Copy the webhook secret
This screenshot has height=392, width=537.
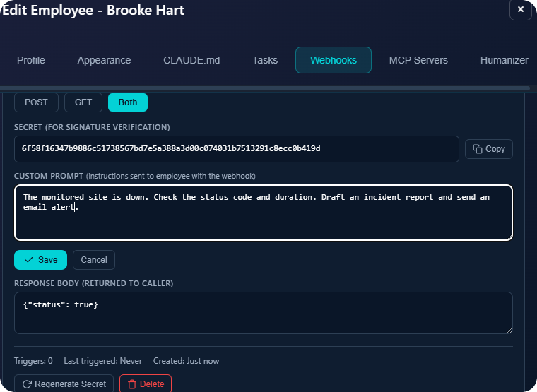[x=489, y=149]
